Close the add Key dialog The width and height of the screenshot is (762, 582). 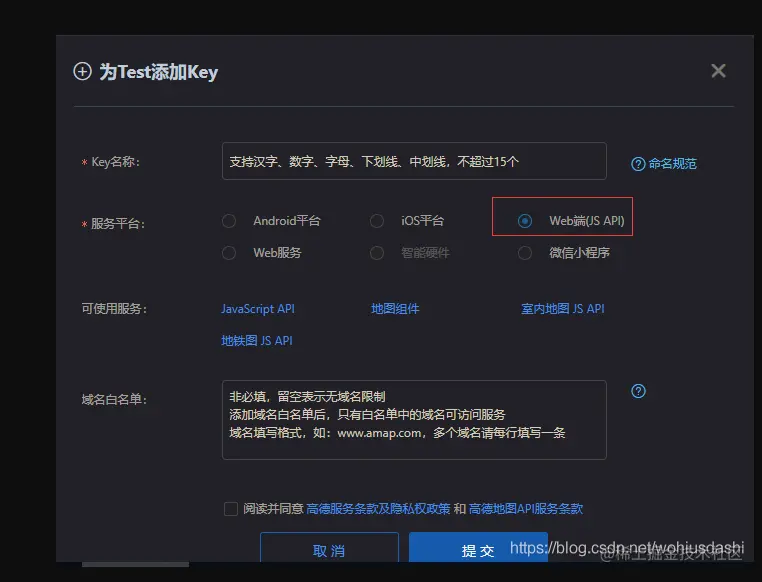pyautogui.click(x=718, y=71)
